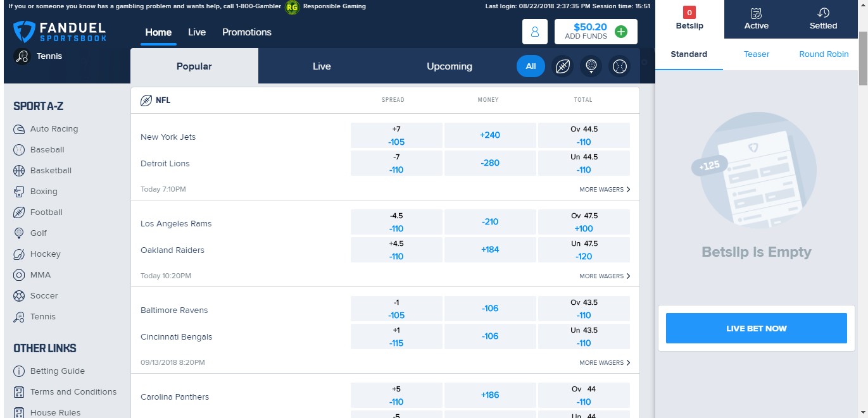Screen dimensions: 868x418
Task: Bet Over 44.5 in Jets-Lions game
Action: point(584,135)
